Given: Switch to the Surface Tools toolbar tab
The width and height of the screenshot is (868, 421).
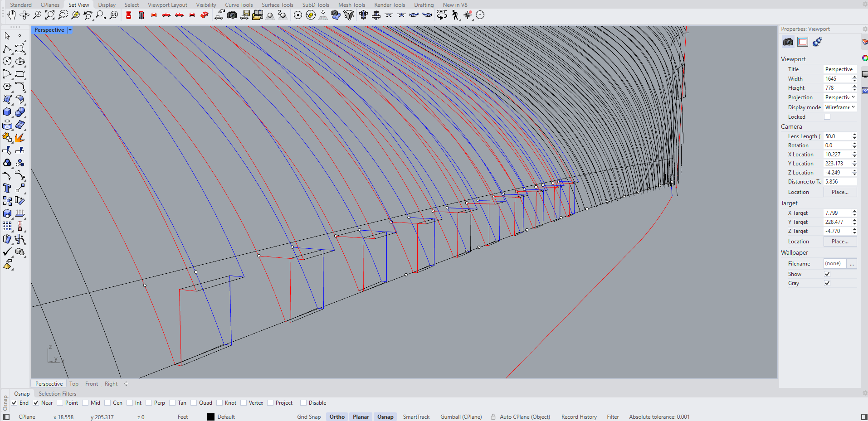Looking at the screenshot, I should [277, 5].
